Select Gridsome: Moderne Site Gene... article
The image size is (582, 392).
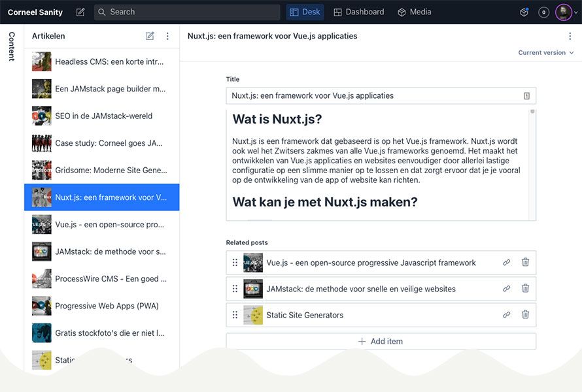(x=102, y=170)
